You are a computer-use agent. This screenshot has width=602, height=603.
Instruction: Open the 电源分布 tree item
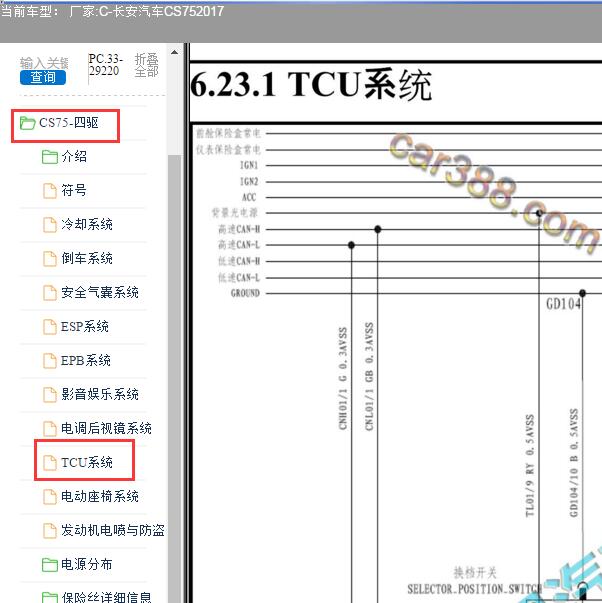(87, 564)
